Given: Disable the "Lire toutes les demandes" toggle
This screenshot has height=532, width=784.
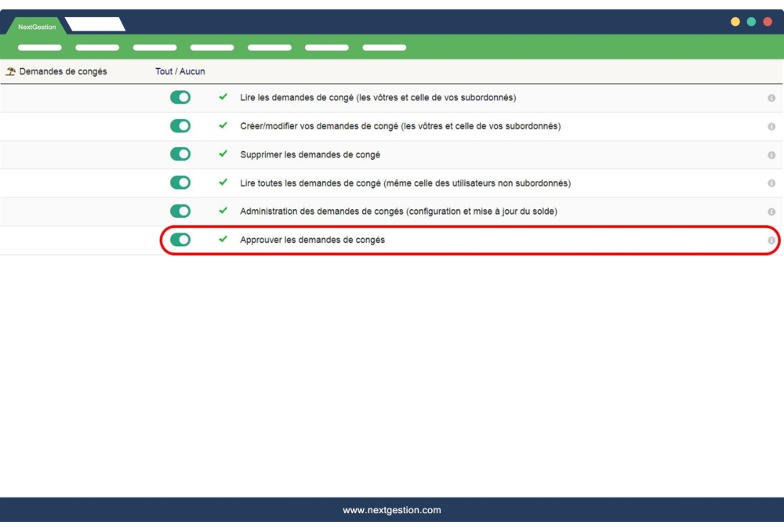Looking at the screenshot, I should pyautogui.click(x=180, y=183).
